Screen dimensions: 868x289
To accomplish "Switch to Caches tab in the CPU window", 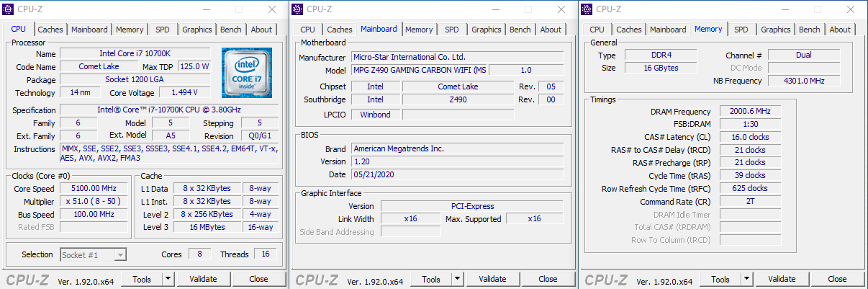I will click(x=50, y=30).
